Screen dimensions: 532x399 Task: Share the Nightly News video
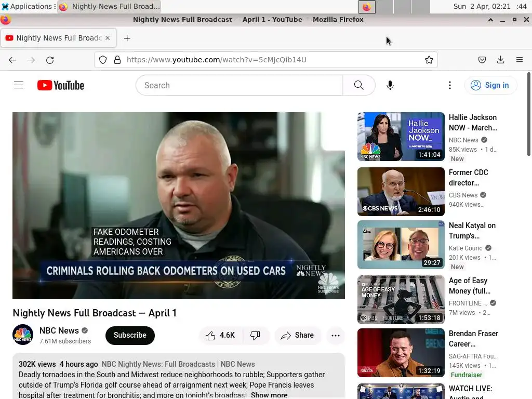pos(298,336)
